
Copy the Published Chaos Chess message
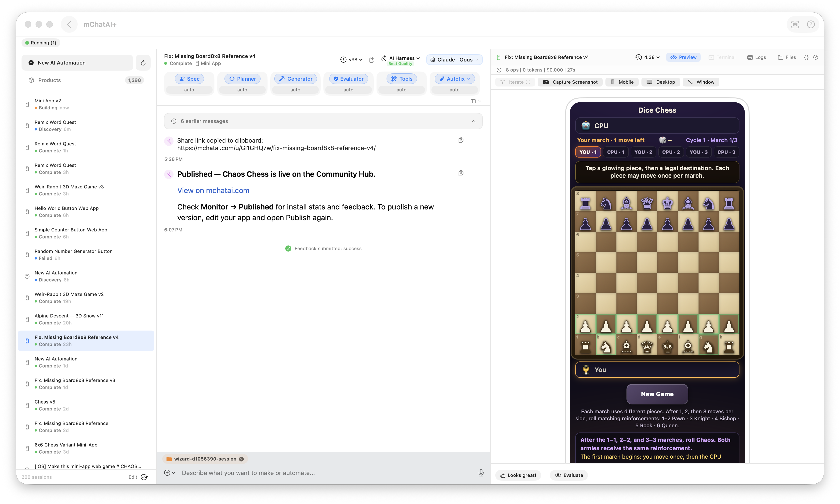tap(461, 173)
